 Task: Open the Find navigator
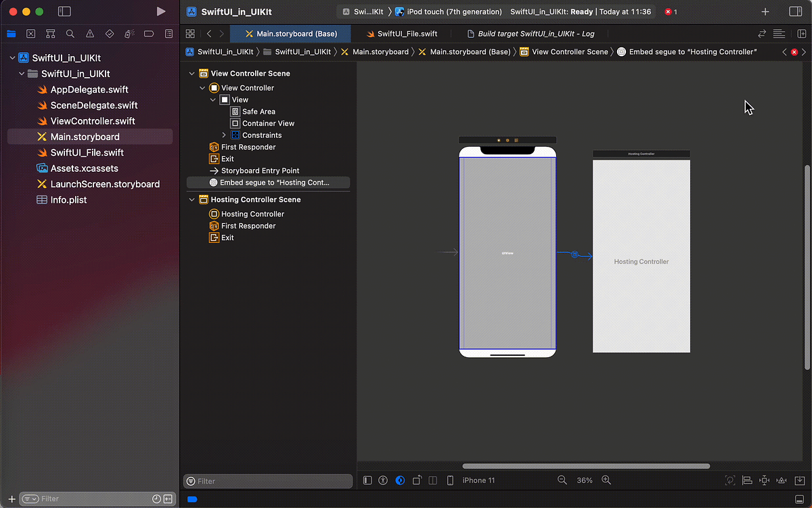click(x=70, y=33)
